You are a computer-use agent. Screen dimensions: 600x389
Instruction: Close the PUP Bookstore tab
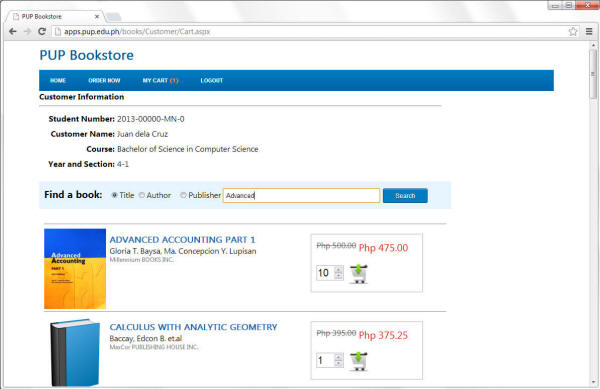point(97,16)
